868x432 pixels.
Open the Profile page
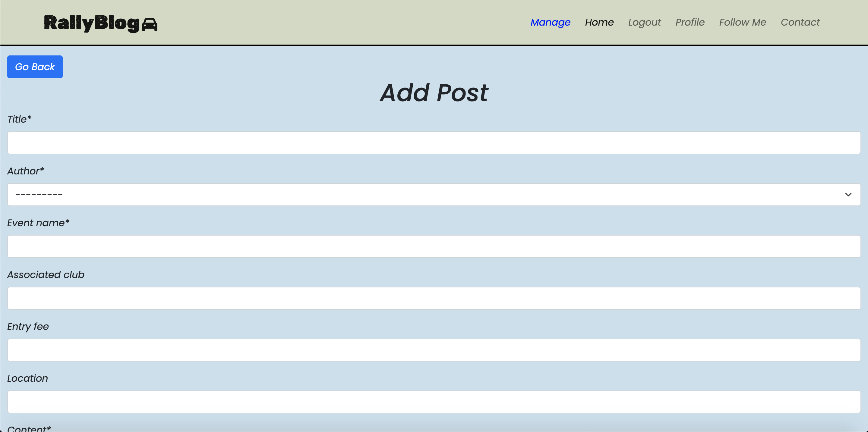[x=690, y=22]
